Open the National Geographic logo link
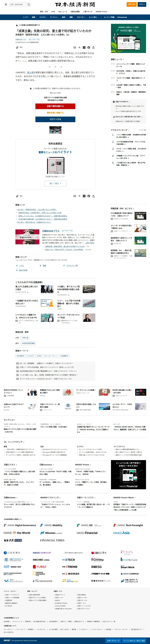This screenshot has width=150, height=644. (x=39, y=574)
